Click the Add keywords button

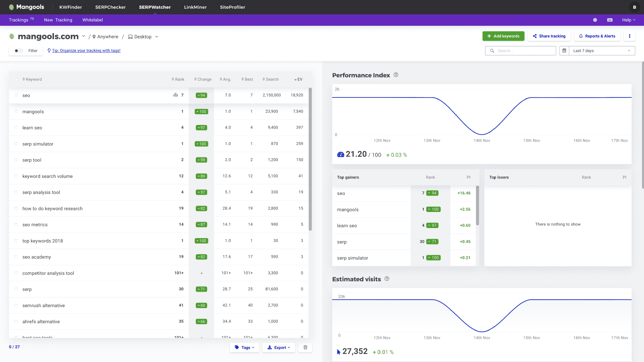tap(503, 36)
